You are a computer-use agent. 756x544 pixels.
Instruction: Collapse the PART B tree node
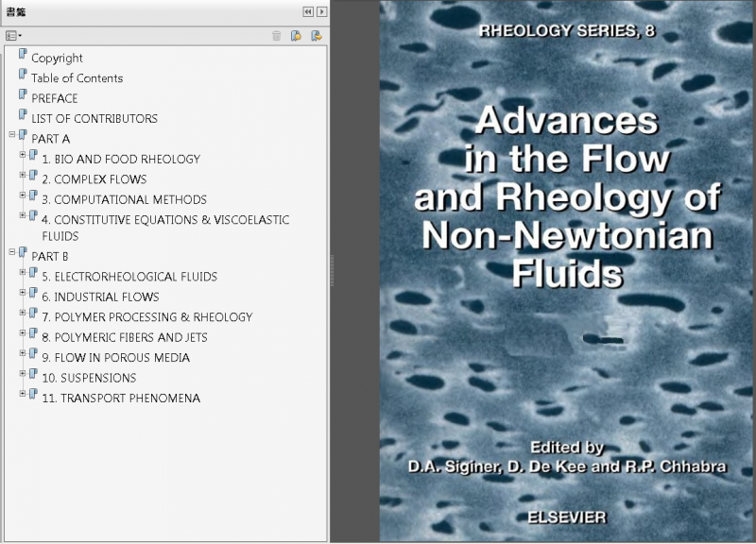pos(12,252)
